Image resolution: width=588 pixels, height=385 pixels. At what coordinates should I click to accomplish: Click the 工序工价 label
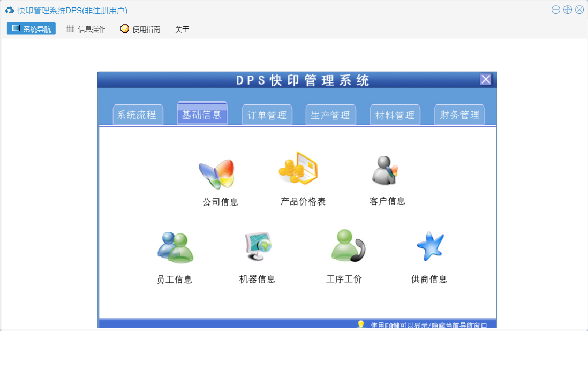(x=344, y=280)
